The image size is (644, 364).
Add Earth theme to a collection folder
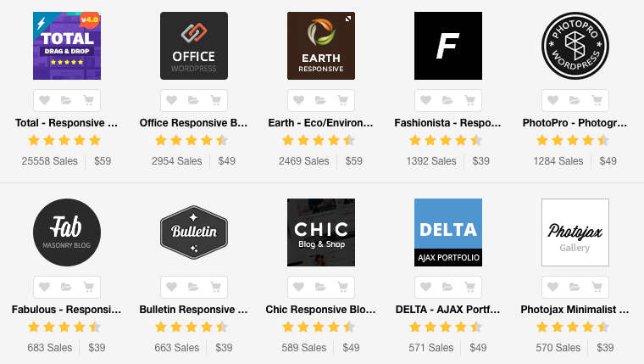[321, 100]
